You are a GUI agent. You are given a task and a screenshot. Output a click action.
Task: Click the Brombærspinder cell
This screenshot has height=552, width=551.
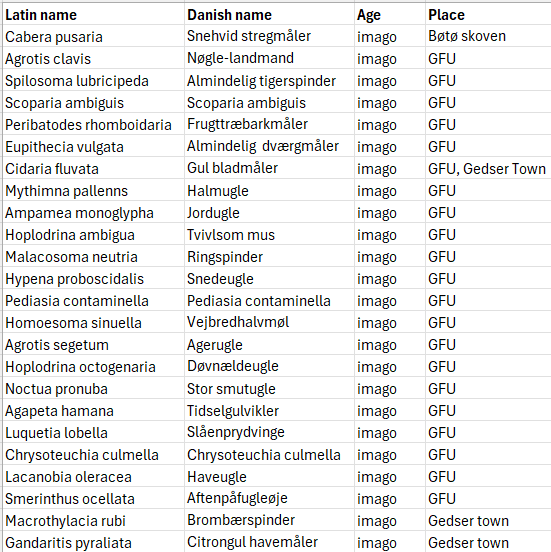pos(269,520)
